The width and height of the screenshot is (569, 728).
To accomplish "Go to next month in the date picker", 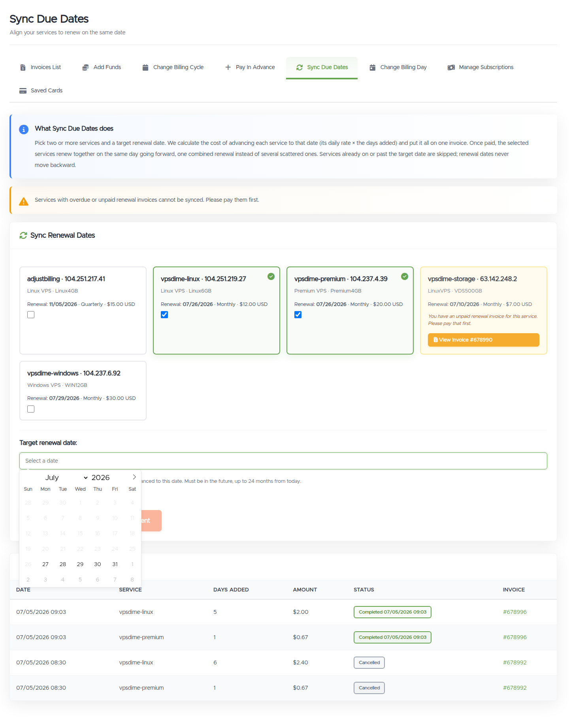I will point(134,477).
